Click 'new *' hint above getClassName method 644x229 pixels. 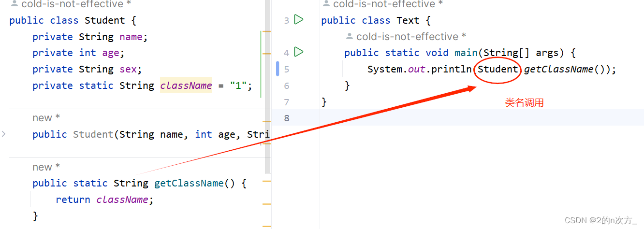(x=46, y=167)
